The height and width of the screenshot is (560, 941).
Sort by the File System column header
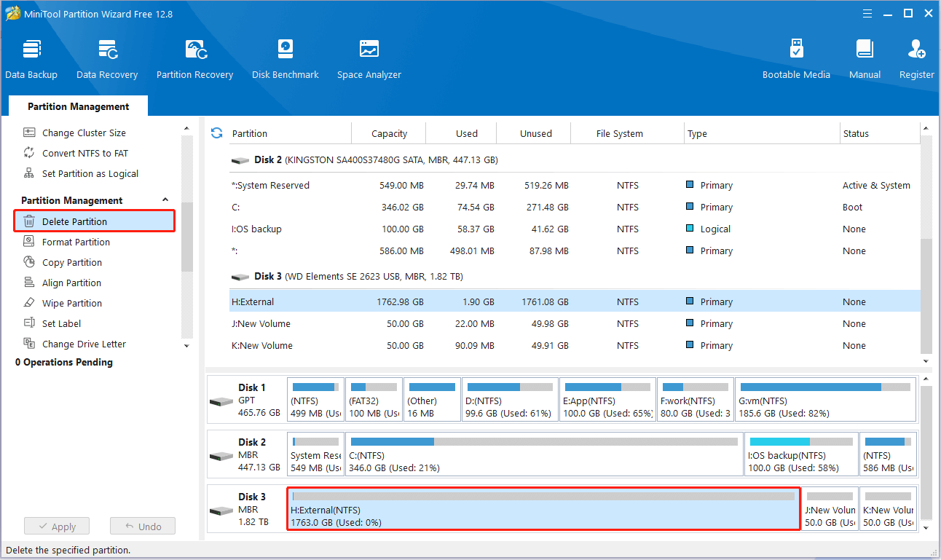pyautogui.click(x=628, y=133)
